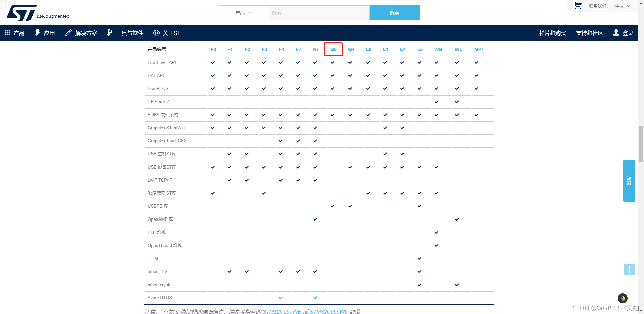Viewport: 644px width, 314px height.
Task: Click the FreeRTOS row label
Action: [x=158, y=88]
